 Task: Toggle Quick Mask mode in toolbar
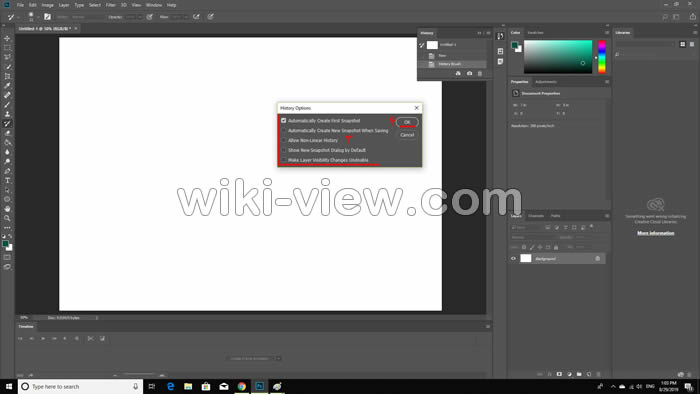[x=7, y=257]
